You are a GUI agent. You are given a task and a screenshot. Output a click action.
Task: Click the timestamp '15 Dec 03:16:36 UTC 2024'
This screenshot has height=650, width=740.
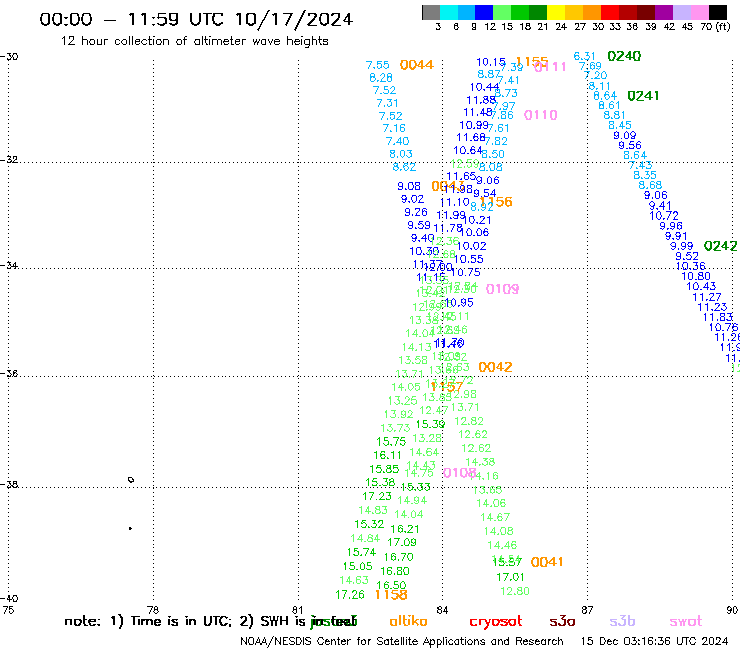pyautogui.click(x=654, y=642)
